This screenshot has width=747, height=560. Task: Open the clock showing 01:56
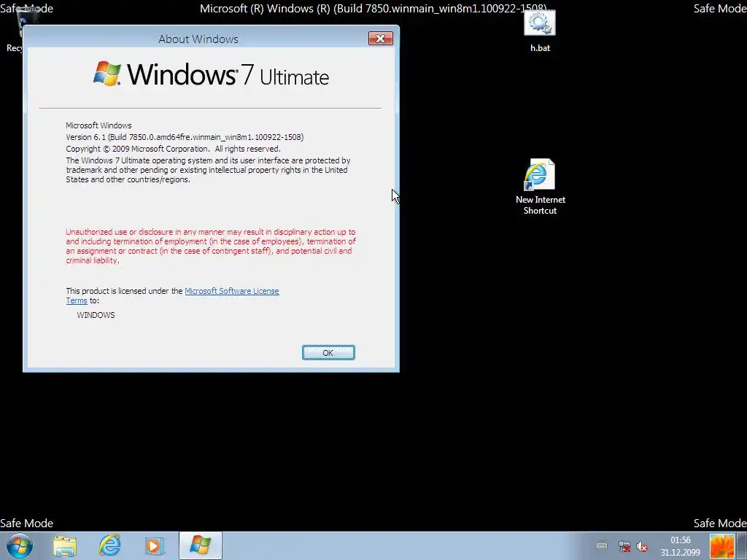680,546
